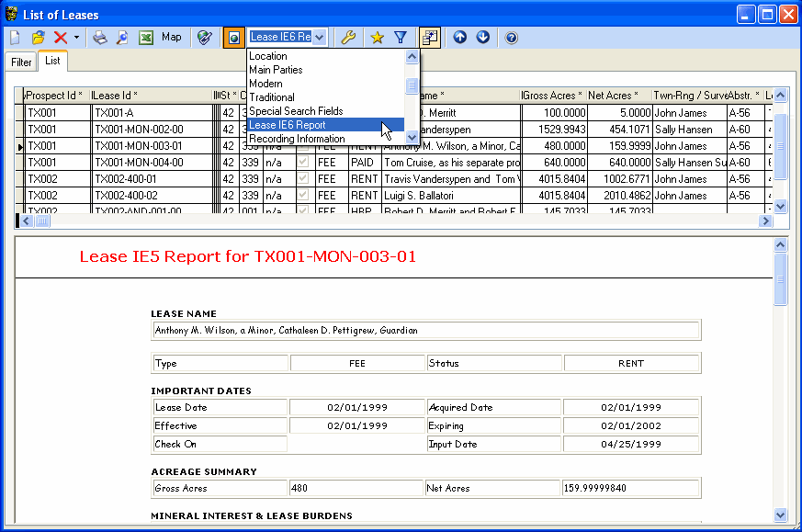
Task: Click New document button on toolbar
Action: [x=13, y=38]
